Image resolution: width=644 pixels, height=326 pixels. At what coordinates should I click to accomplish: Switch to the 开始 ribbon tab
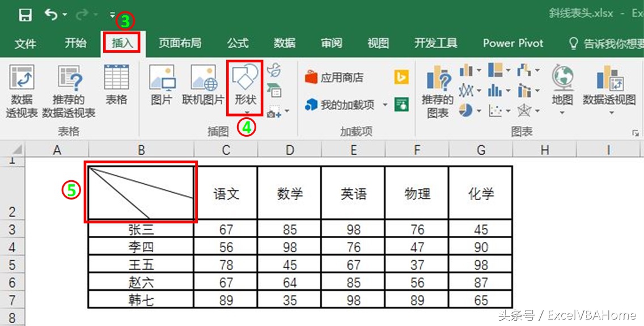tap(75, 43)
